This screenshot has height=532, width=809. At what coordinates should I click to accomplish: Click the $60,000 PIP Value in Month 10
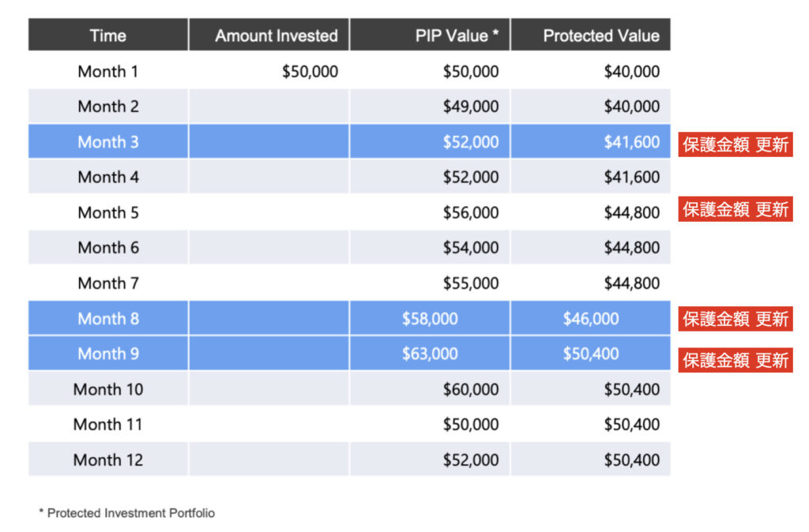(470, 389)
